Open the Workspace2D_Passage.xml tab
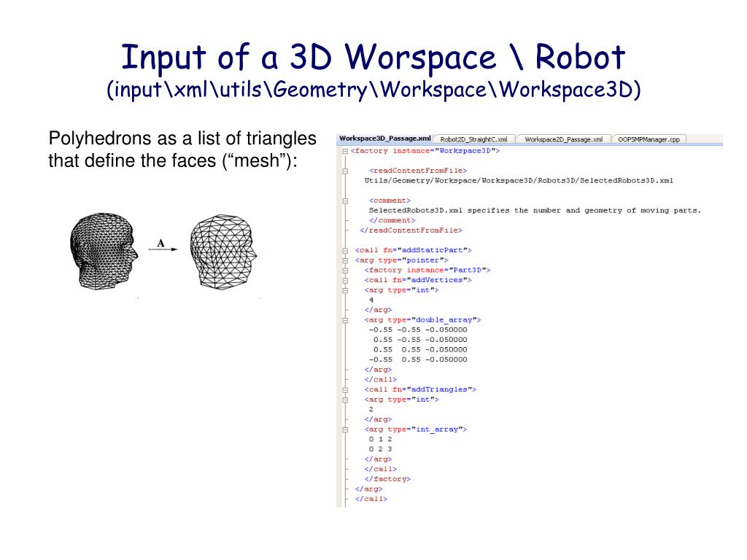 (x=562, y=139)
